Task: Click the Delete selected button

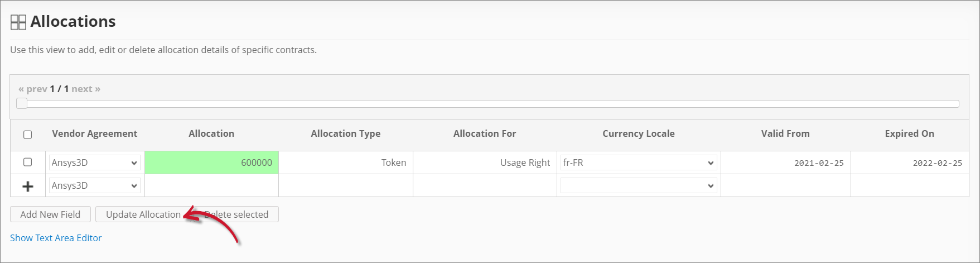Action: tap(236, 214)
